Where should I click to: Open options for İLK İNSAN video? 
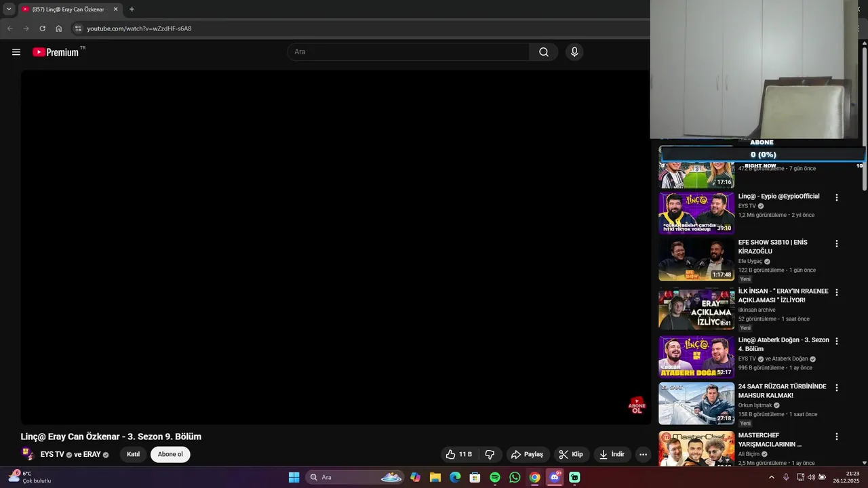coord(836,292)
